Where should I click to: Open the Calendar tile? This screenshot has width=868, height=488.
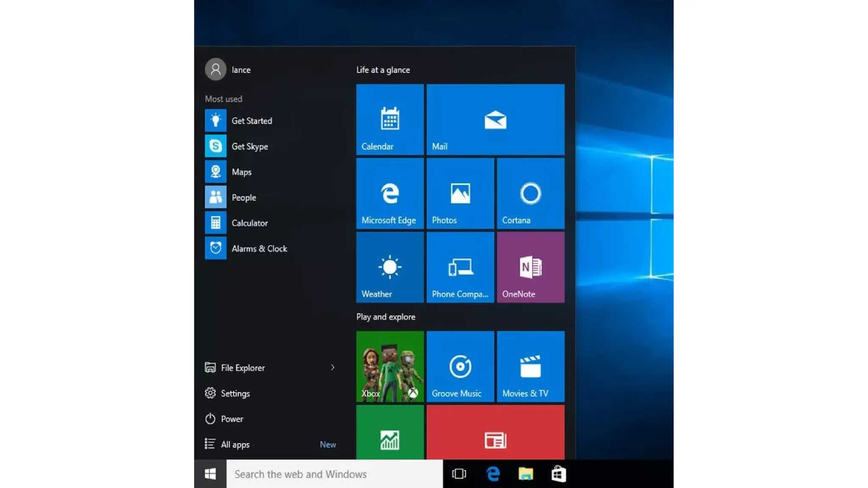tap(389, 119)
